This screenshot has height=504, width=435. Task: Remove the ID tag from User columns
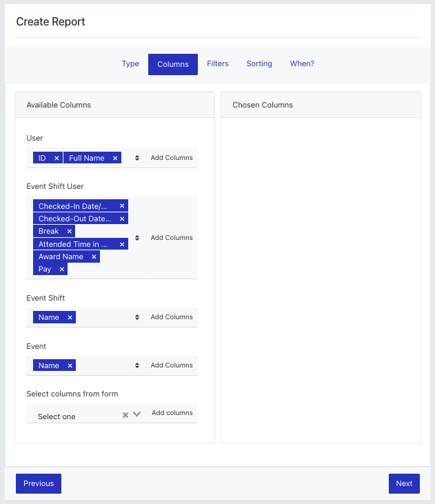(x=57, y=158)
